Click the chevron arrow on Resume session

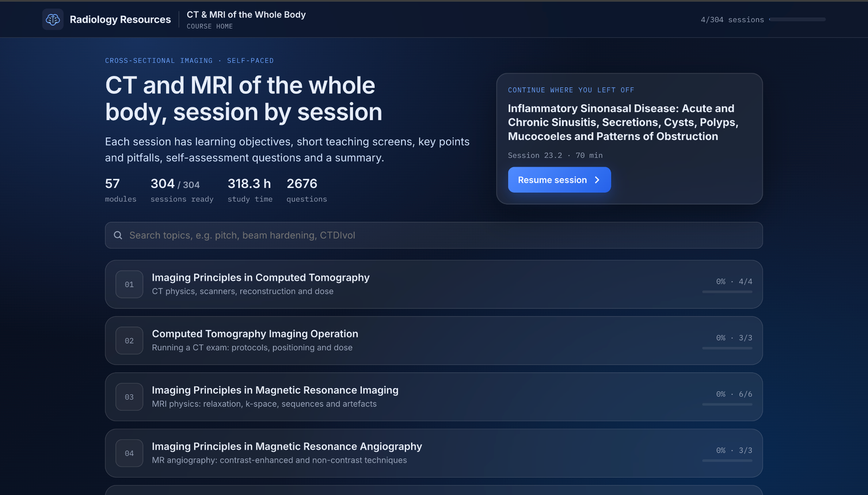pos(597,180)
